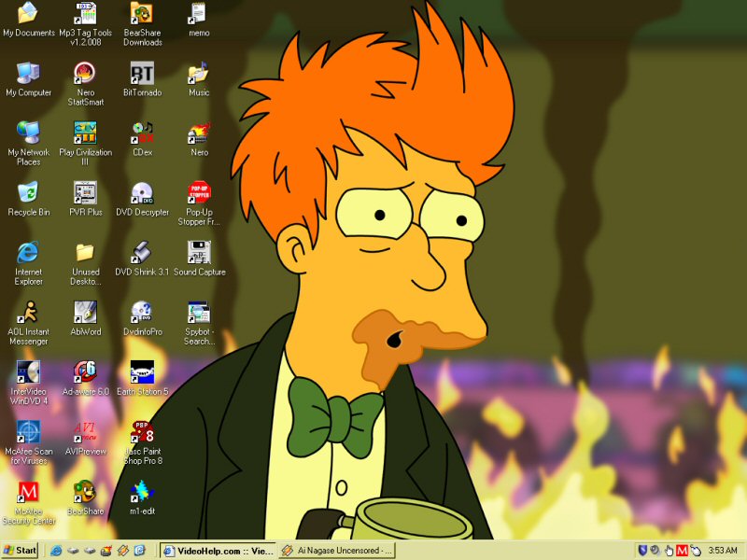This screenshot has width=747, height=560.
Task: Select the Play Civilization III shortcut
Action: click(85, 144)
